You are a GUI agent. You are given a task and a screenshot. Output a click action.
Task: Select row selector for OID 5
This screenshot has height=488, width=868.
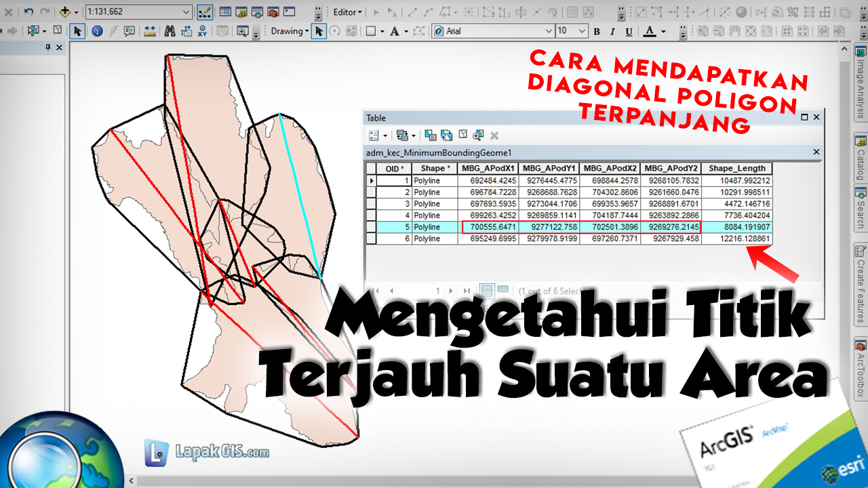(x=371, y=227)
